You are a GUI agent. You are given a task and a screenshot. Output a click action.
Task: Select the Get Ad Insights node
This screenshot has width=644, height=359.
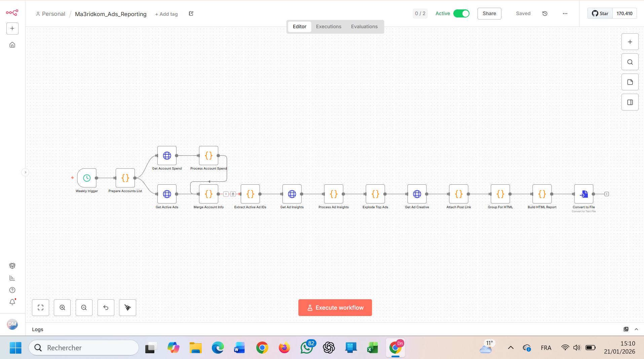[292, 194]
